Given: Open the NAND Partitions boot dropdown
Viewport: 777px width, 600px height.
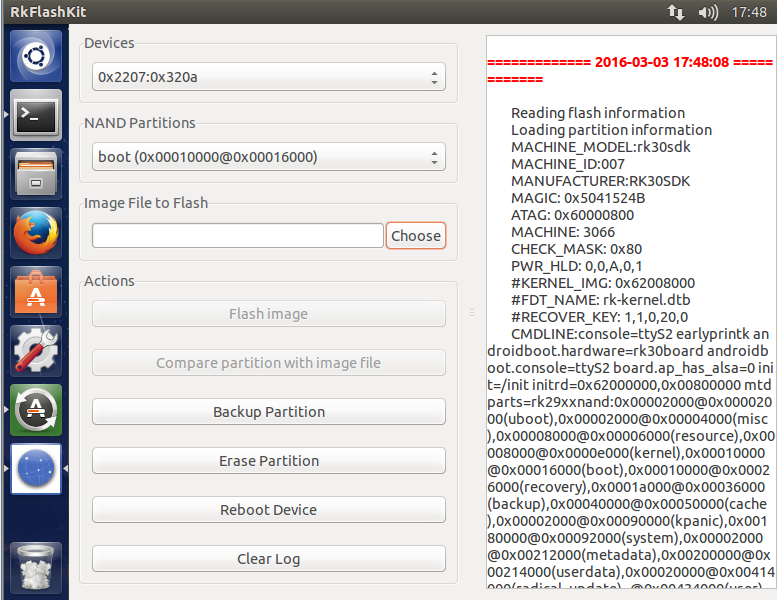Looking at the screenshot, I should [x=268, y=157].
